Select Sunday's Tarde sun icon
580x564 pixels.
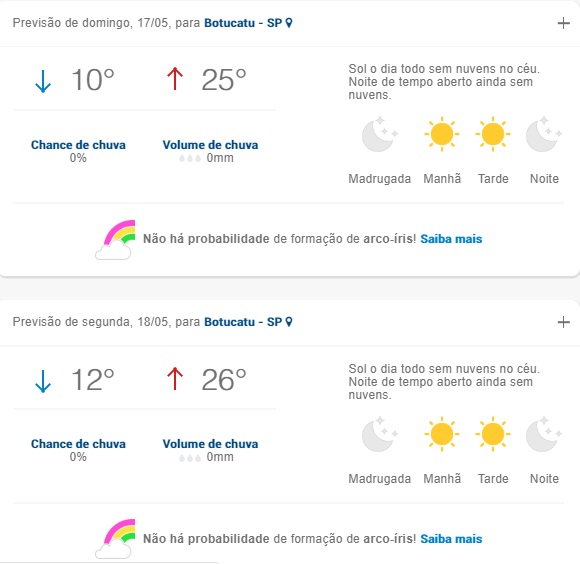click(493, 134)
